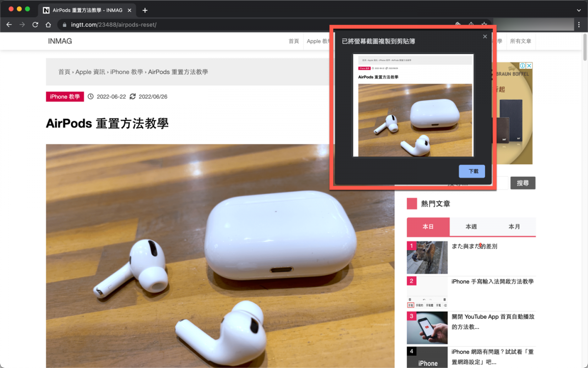The image size is (588, 368).
Task: Open 所有文章 in the site navigation
Action: point(520,41)
